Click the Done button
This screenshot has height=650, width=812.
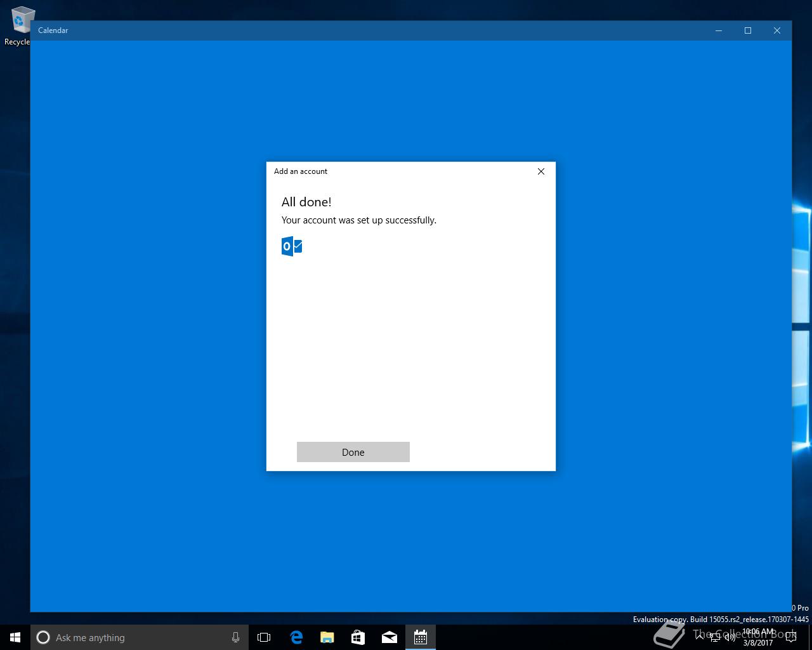click(353, 452)
